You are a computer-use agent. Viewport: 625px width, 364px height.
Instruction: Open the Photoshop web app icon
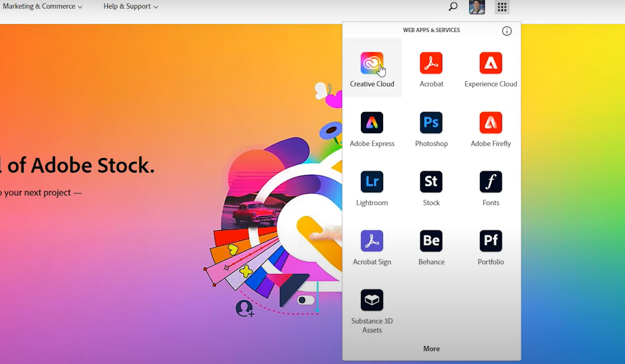click(x=431, y=123)
